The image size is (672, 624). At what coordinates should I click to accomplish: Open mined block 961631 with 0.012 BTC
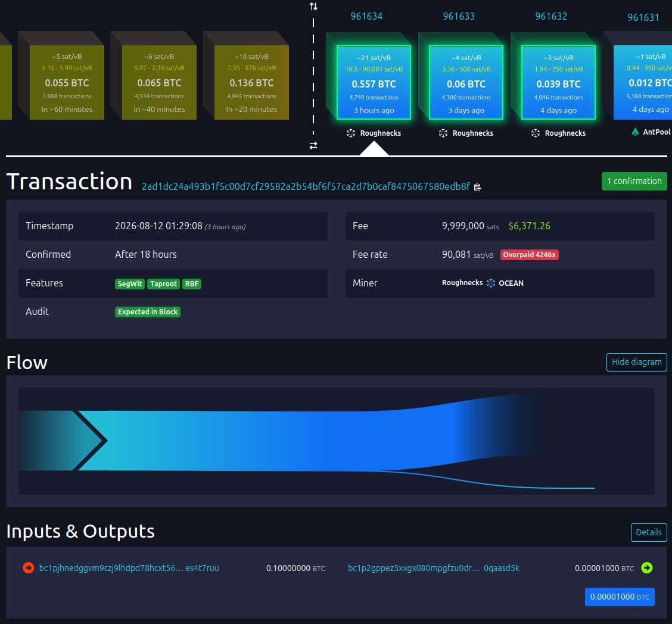(x=643, y=82)
